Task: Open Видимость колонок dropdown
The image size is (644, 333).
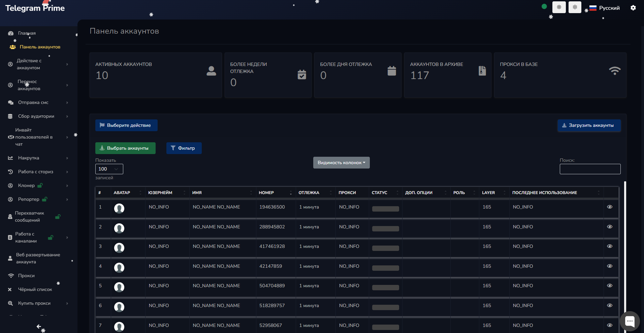Action: click(x=342, y=162)
